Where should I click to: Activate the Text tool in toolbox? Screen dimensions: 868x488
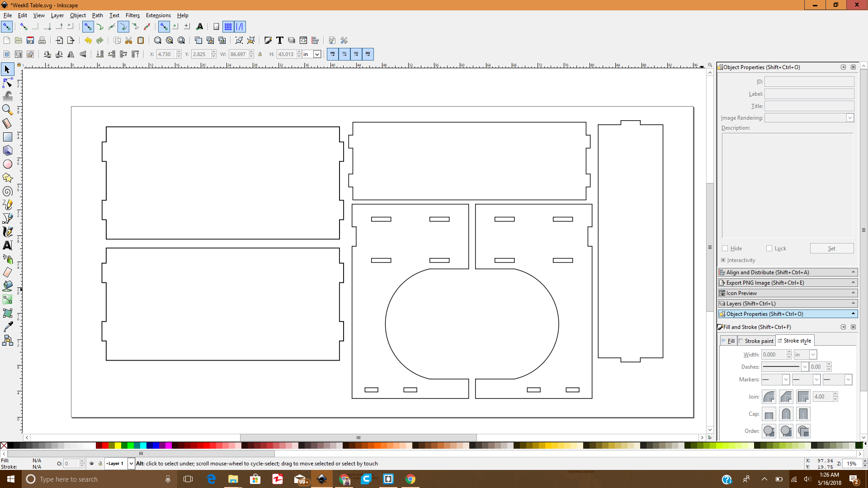coord(7,245)
